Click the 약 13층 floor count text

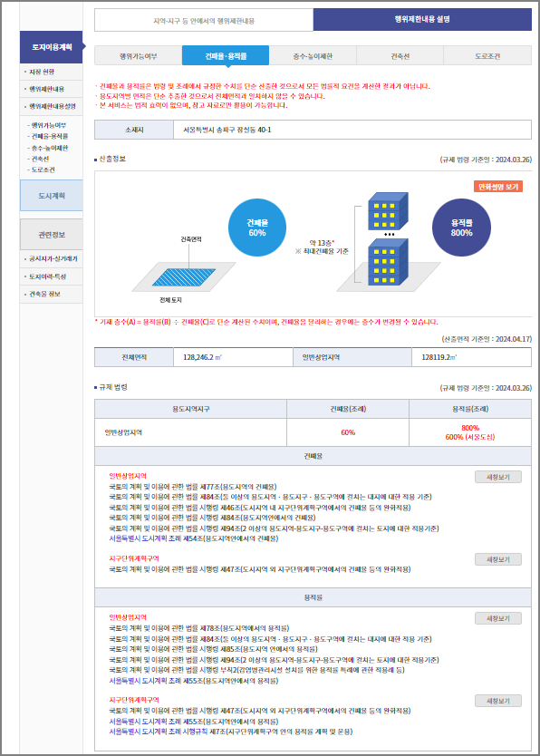(x=322, y=243)
